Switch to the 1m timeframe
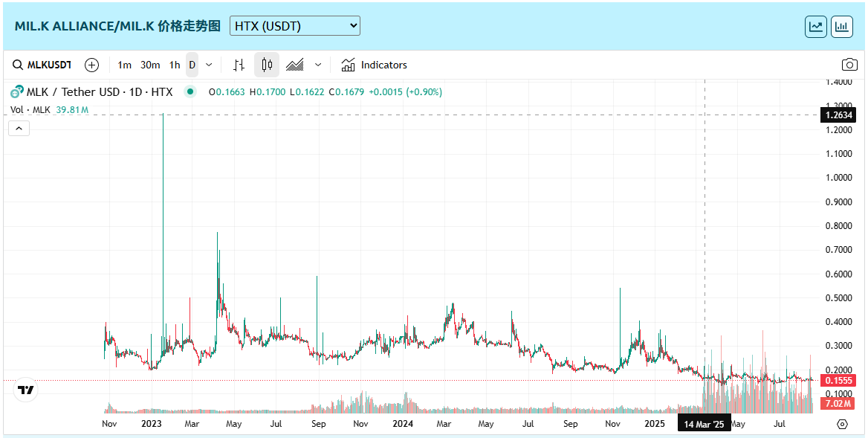Screen dimensions: 868x438 tap(125, 65)
